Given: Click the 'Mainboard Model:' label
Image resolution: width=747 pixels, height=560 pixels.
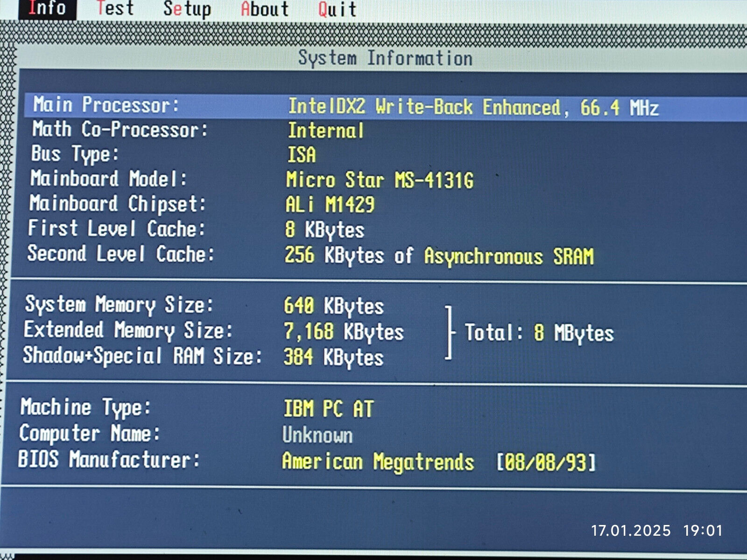Looking at the screenshot, I should 109,179.
